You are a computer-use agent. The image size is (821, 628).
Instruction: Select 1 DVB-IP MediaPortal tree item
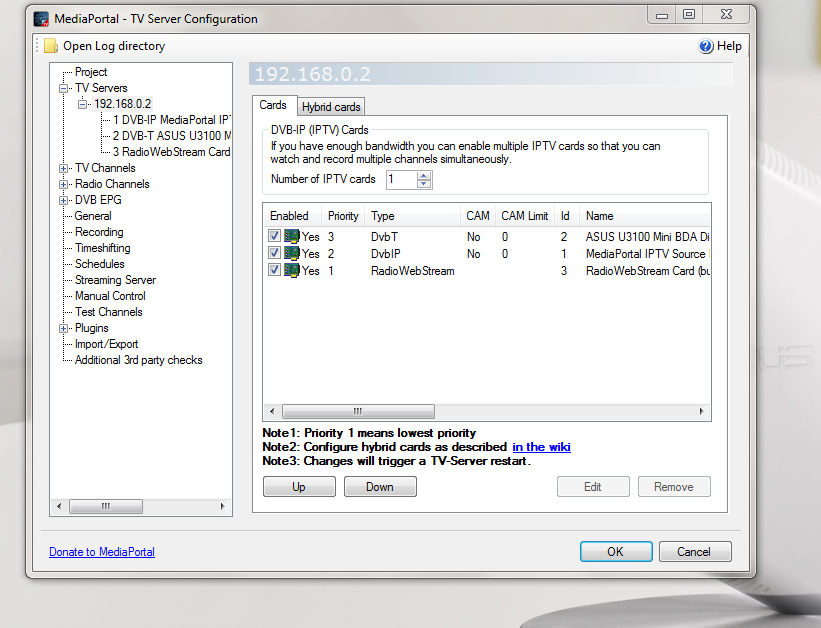coord(171,120)
